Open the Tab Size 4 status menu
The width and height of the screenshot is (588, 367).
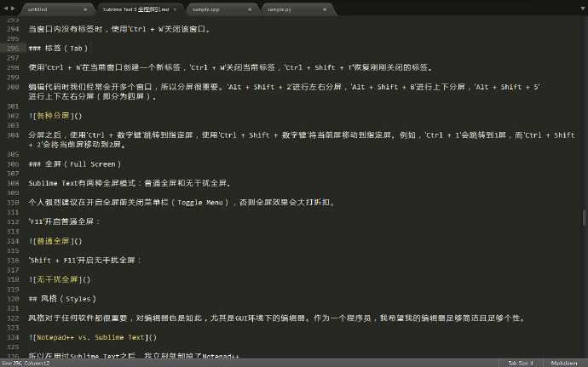pos(521,364)
